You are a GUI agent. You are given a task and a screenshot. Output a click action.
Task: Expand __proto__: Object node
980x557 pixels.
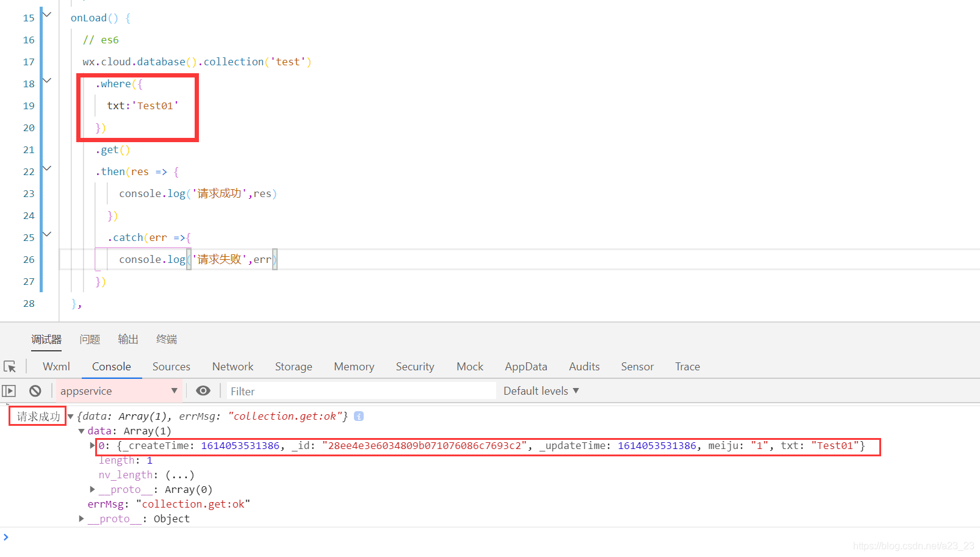click(x=81, y=519)
